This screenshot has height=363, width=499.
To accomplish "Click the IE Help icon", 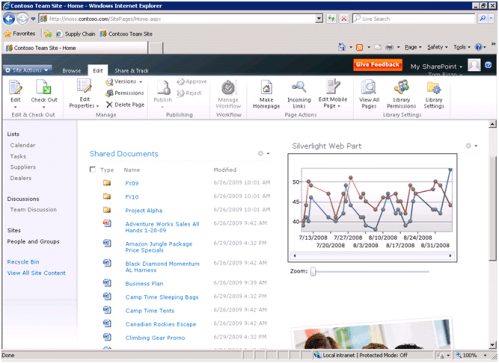I will click(x=478, y=47).
